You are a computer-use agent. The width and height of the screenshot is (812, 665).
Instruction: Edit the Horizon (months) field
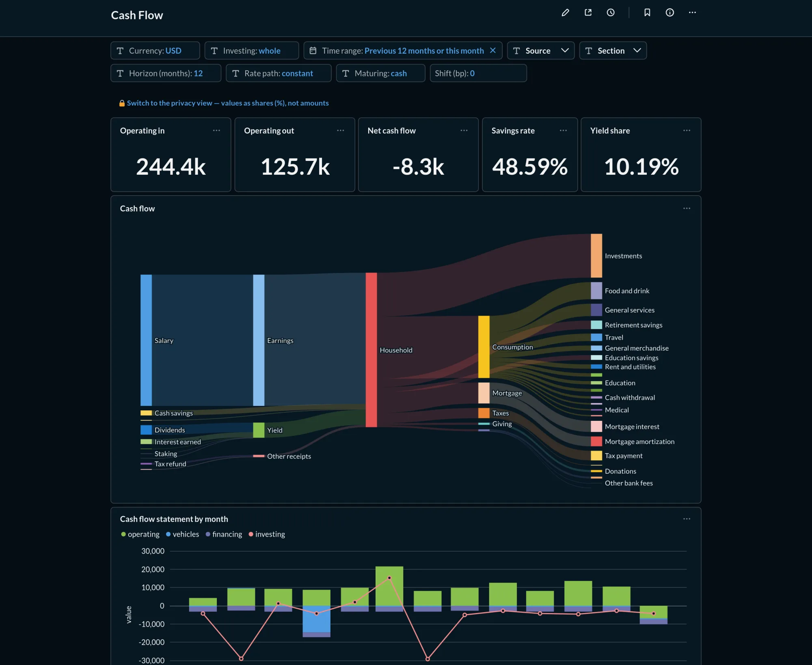(x=166, y=73)
